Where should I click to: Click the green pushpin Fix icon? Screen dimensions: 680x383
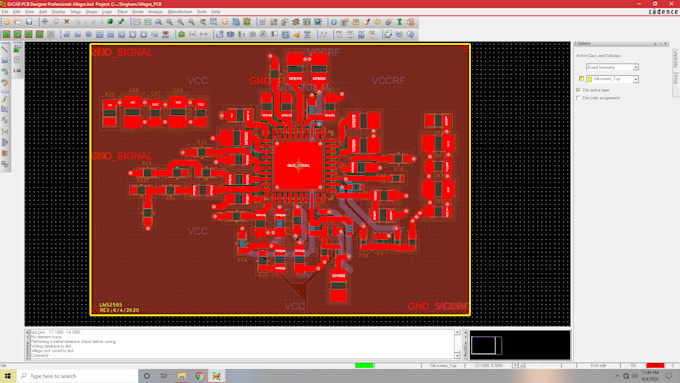coord(121,22)
